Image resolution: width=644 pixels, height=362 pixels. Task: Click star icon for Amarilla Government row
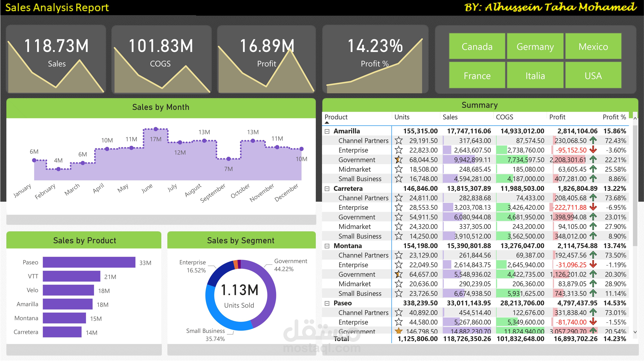398,160
